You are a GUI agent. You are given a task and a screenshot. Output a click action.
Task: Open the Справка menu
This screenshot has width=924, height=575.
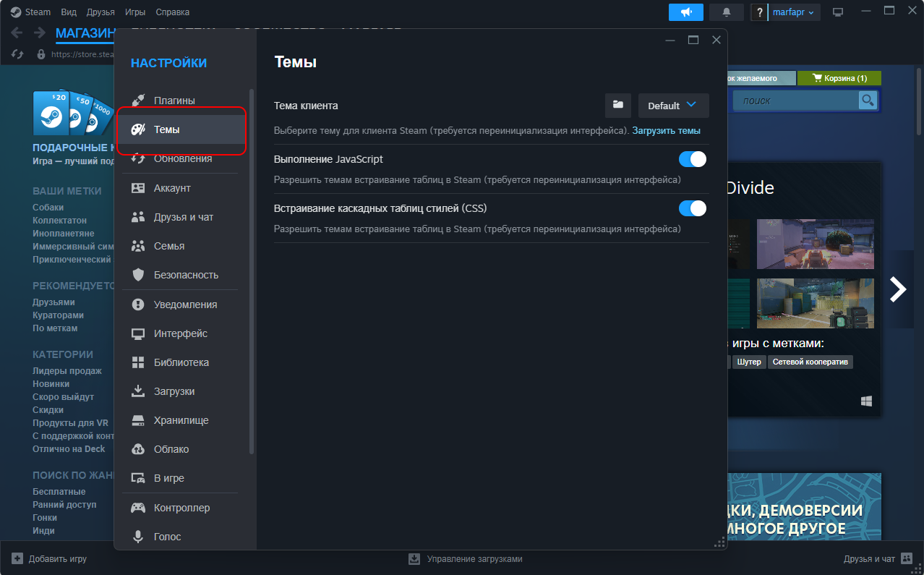[172, 12]
